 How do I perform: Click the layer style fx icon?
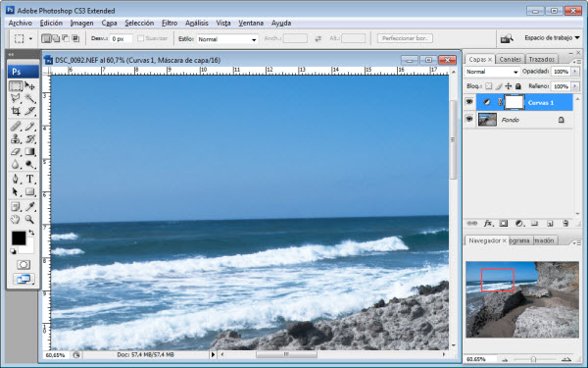488,224
